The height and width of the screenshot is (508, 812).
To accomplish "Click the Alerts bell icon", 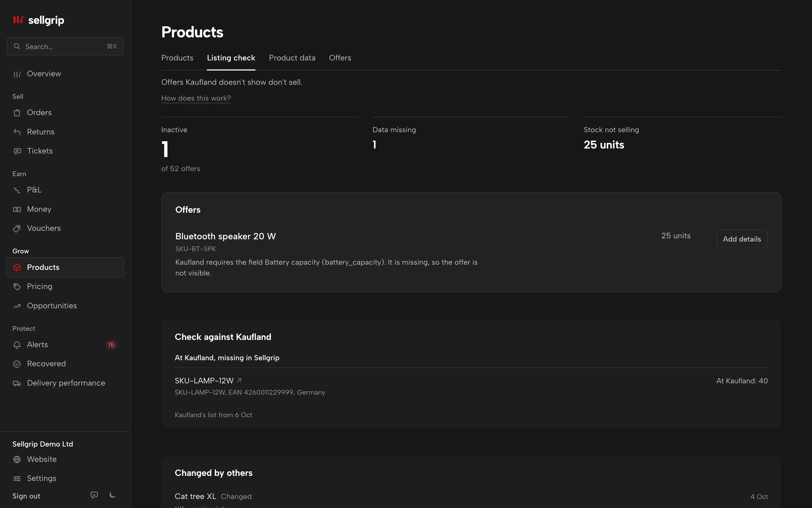I will click(17, 345).
